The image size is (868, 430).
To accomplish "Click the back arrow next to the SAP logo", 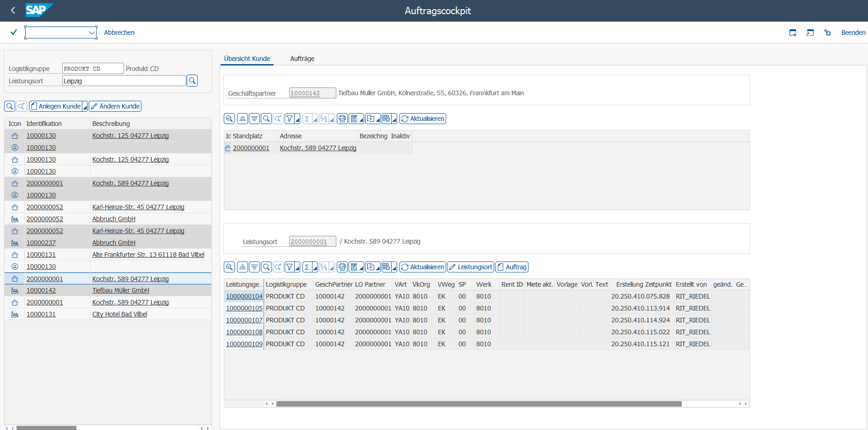I will pyautogui.click(x=13, y=10).
